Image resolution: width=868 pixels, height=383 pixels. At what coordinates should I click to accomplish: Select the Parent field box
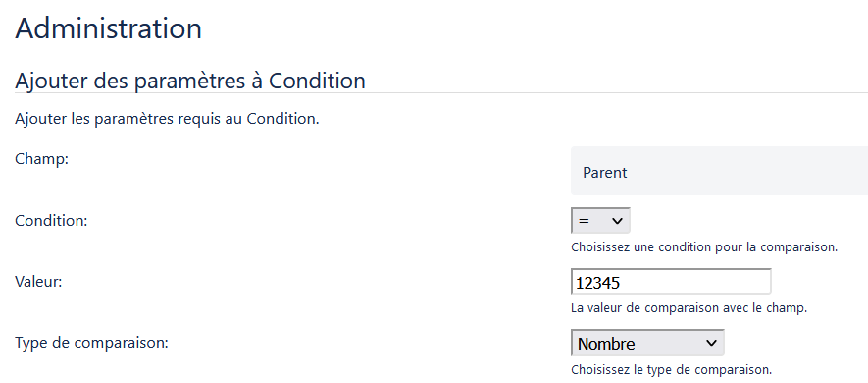719,171
